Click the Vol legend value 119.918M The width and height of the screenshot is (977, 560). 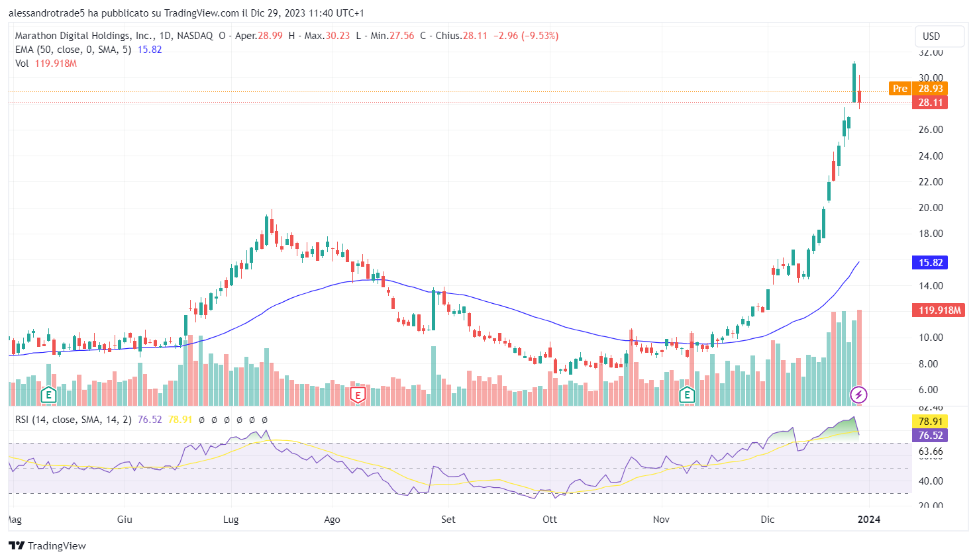[56, 64]
